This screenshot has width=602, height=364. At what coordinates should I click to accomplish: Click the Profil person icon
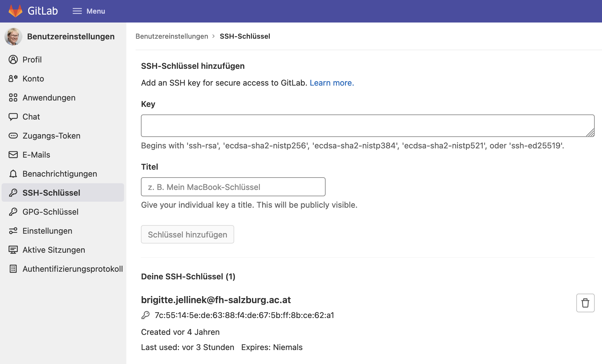13,60
